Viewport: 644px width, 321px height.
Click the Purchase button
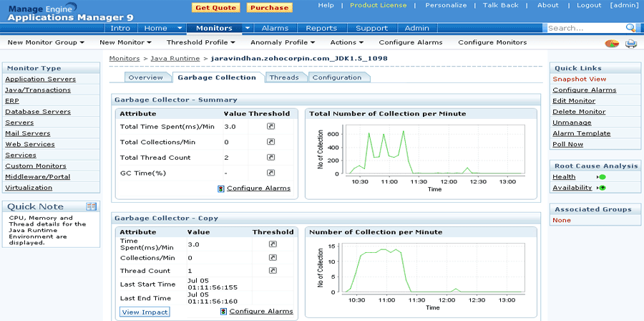[270, 8]
